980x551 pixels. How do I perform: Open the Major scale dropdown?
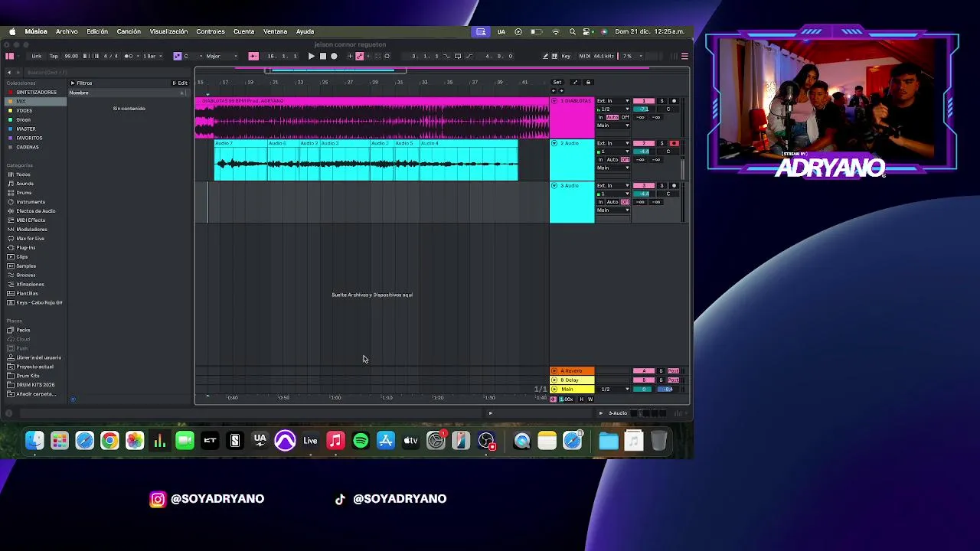point(220,56)
